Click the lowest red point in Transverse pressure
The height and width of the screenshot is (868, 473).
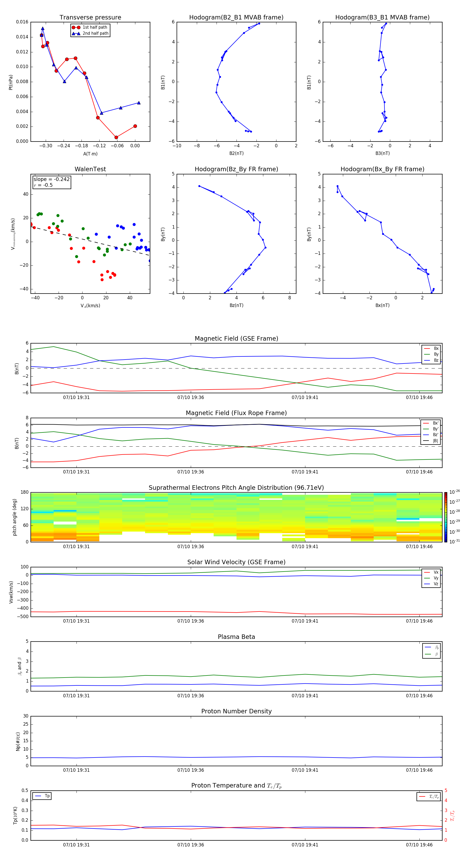click(x=116, y=138)
